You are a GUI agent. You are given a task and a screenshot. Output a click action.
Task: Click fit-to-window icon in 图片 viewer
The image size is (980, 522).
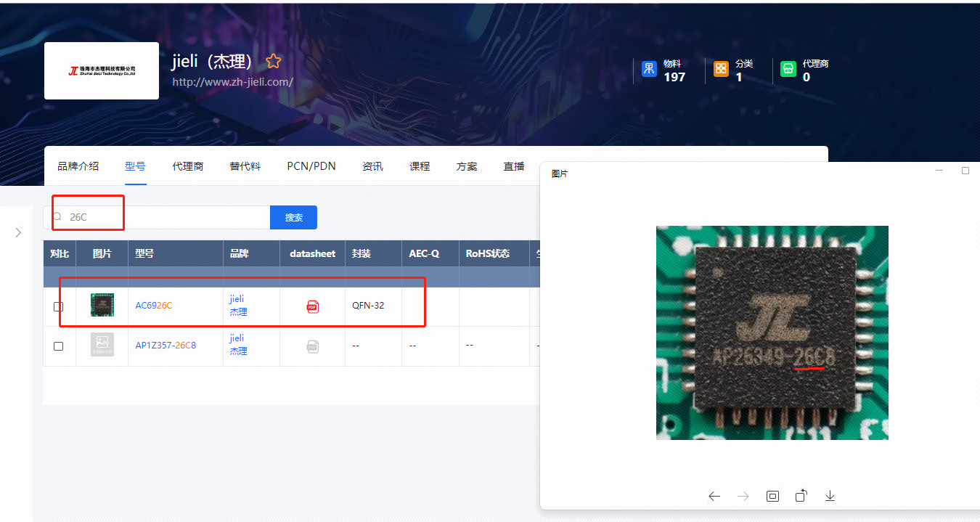click(772, 496)
